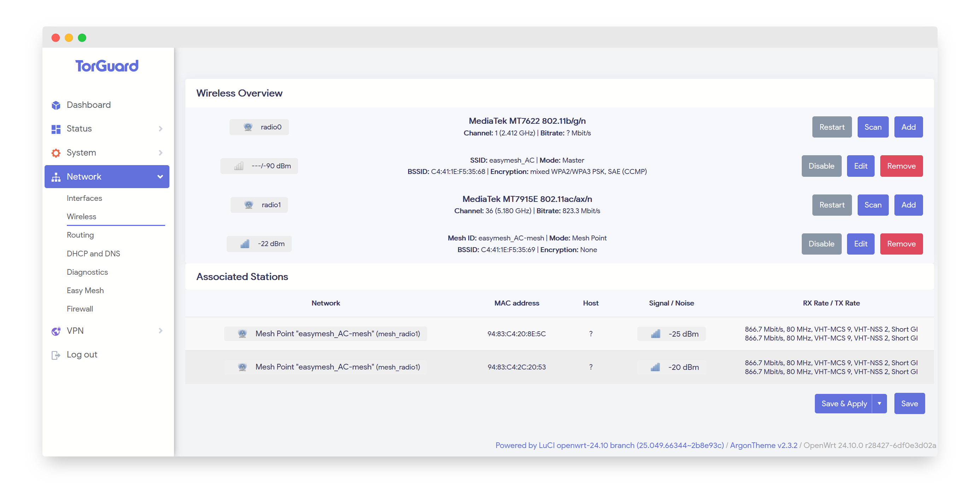
Task: Click the -22 dBm signal strength icon
Action: [x=245, y=244]
